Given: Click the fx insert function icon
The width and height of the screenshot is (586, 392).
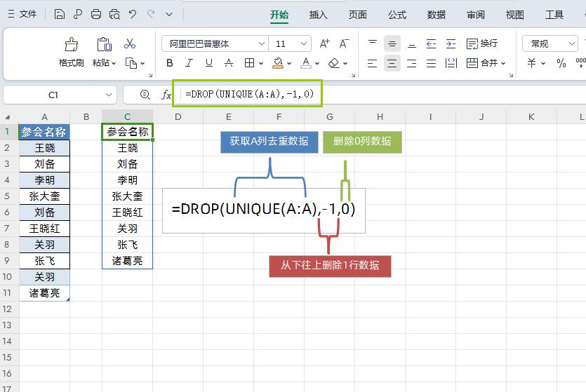Looking at the screenshot, I should coord(166,95).
